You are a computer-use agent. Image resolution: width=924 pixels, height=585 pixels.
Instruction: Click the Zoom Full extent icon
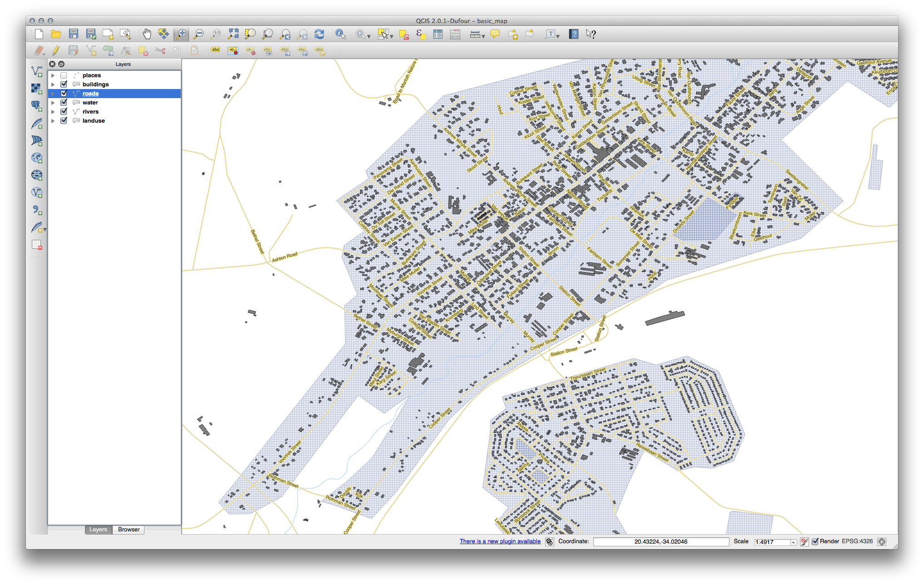click(233, 34)
